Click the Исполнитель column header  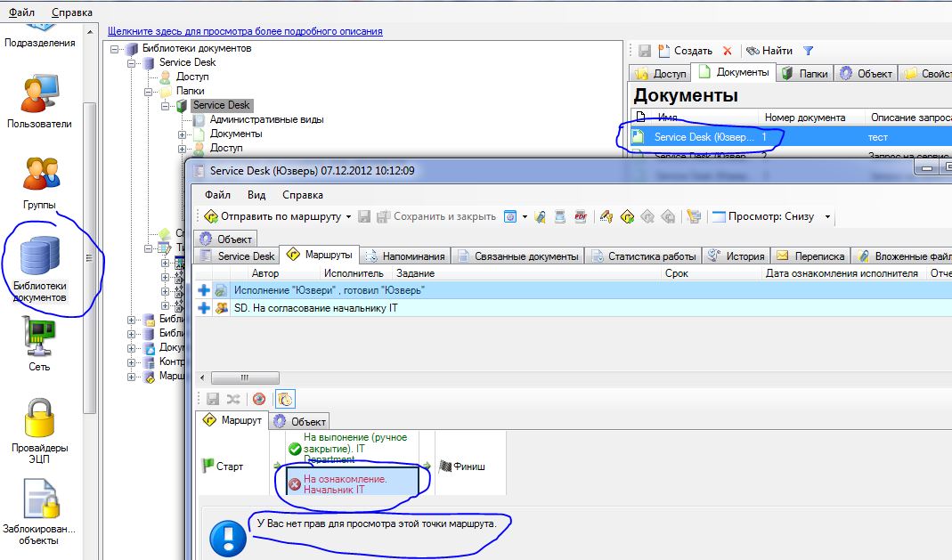354,273
